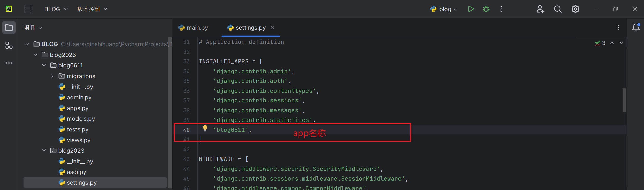Click the PyCharm logo icon

(9, 9)
